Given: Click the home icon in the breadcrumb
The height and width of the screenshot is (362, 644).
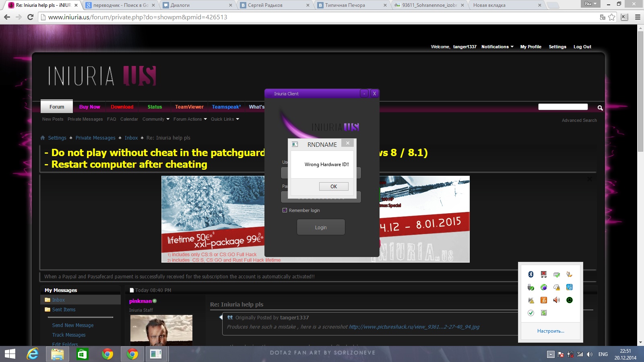Looking at the screenshot, I should coord(43,138).
